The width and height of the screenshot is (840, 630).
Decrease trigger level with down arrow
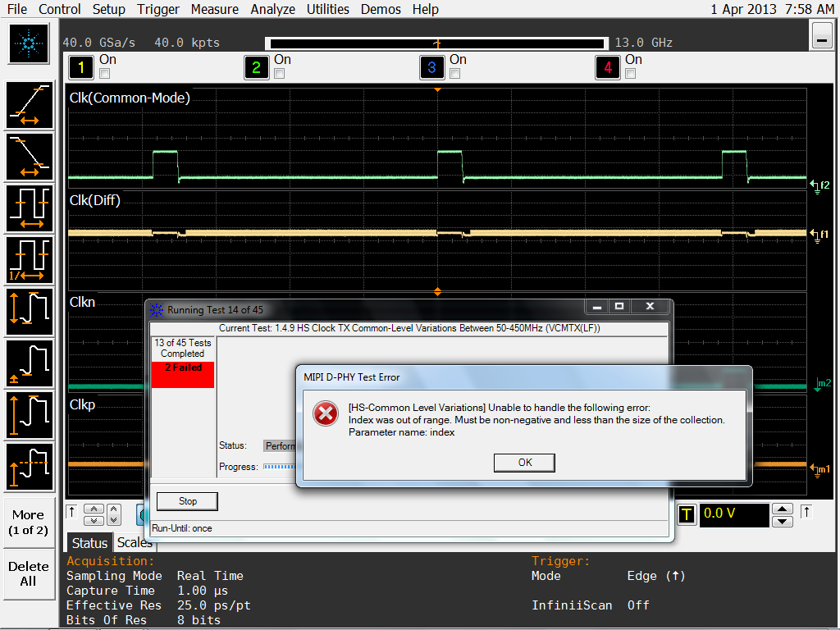[783, 522]
